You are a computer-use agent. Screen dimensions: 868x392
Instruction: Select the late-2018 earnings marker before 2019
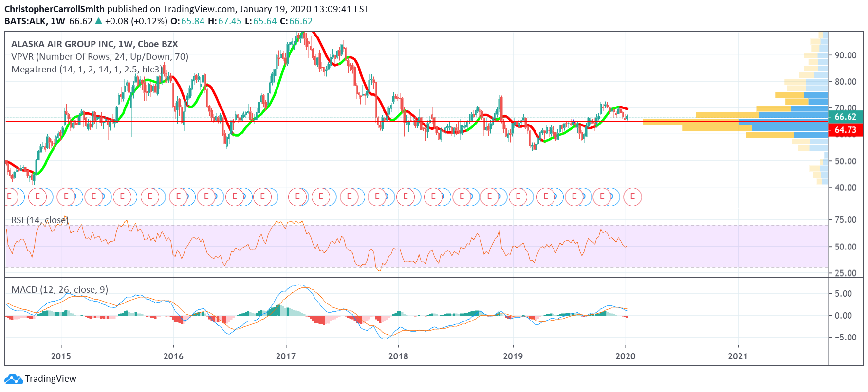click(x=490, y=197)
